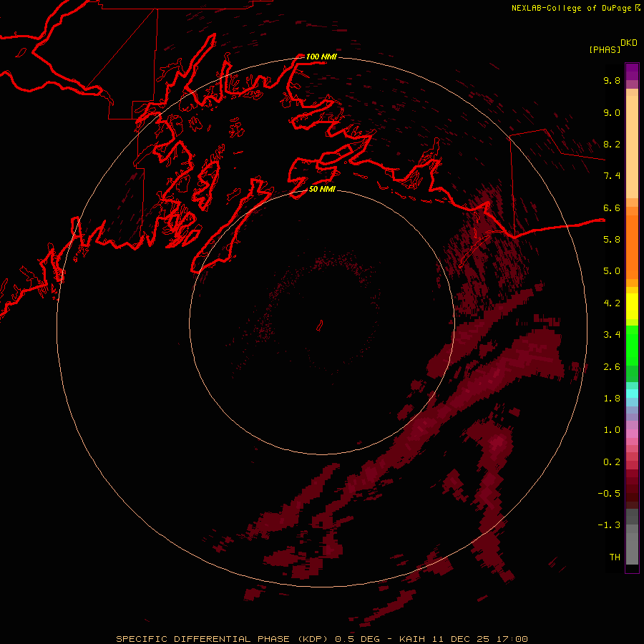Click the [PHAS] legend unit label

point(605,49)
